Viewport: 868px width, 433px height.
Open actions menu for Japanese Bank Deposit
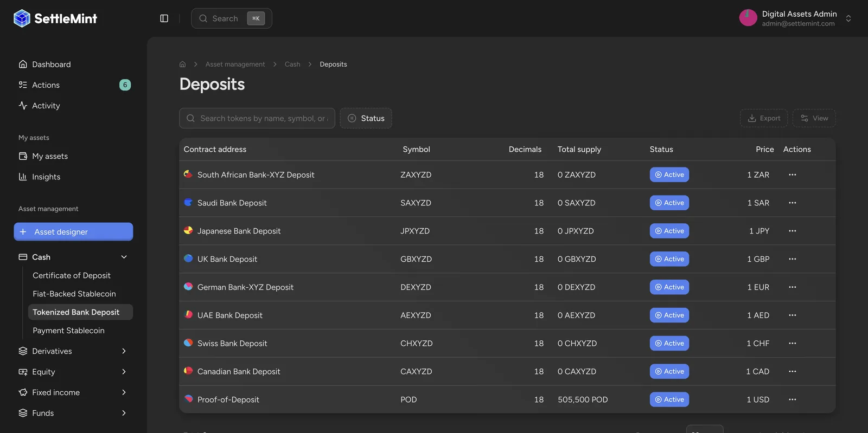click(x=793, y=231)
